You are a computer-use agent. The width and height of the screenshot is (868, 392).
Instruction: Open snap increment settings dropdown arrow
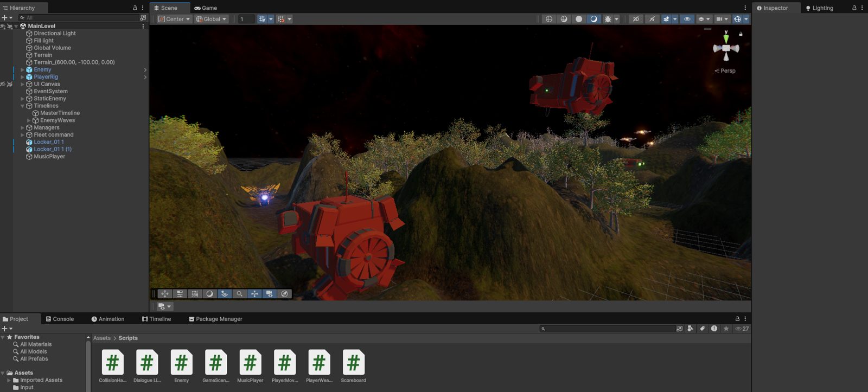point(290,19)
